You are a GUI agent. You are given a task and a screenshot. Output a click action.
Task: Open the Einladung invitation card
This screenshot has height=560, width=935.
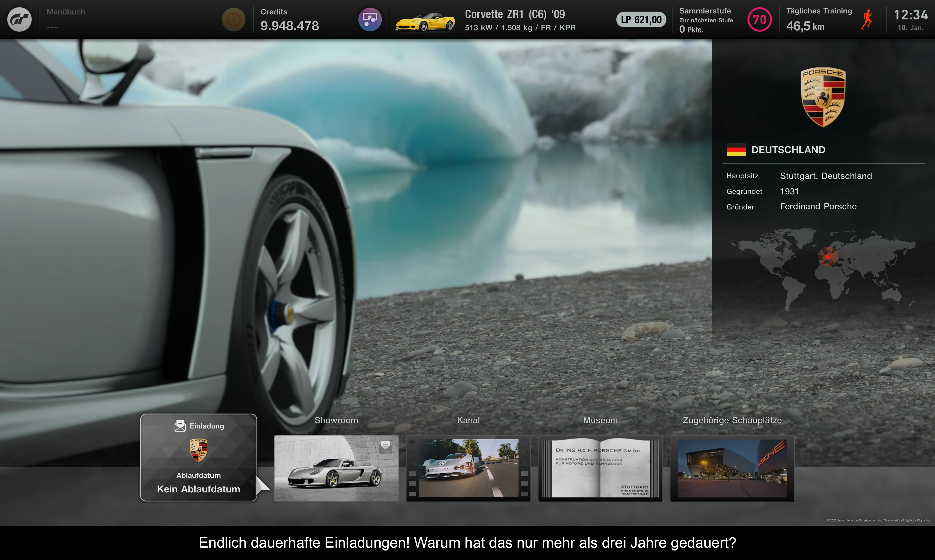point(198,457)
